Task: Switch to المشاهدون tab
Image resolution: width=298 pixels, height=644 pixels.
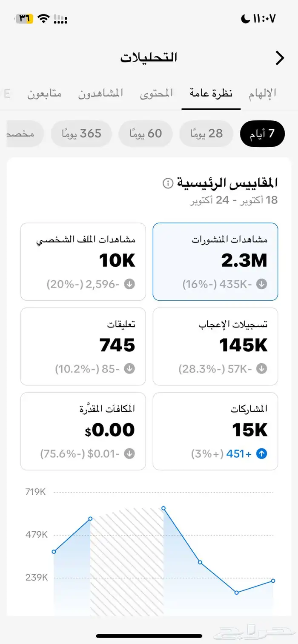Action: click(100, 93)
